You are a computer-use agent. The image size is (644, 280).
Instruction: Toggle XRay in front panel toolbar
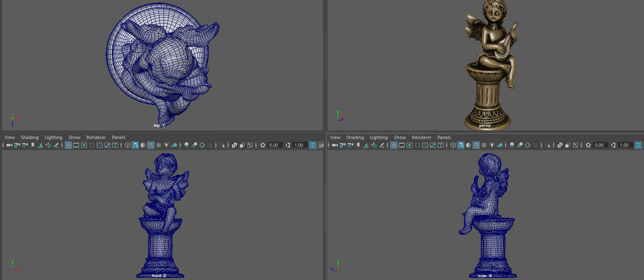coord(234,145)
